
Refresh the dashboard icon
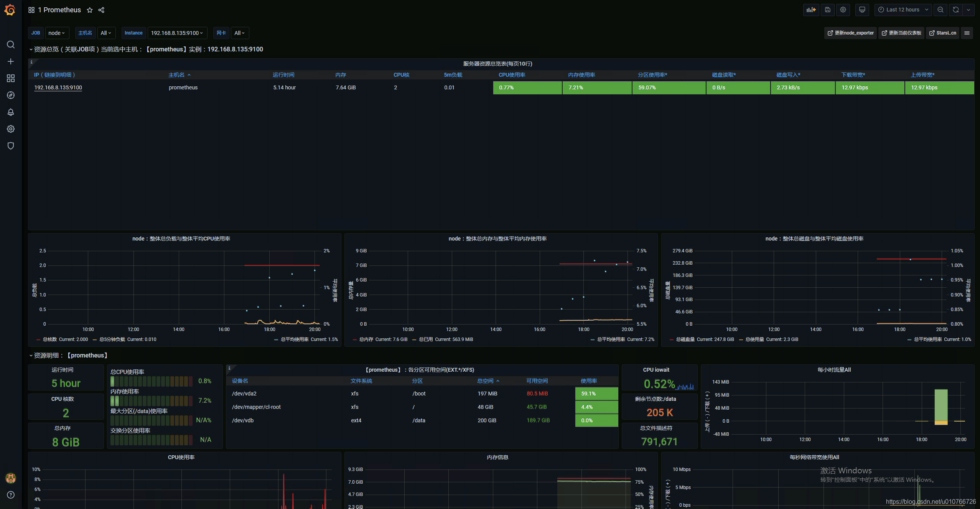(956, 10)
